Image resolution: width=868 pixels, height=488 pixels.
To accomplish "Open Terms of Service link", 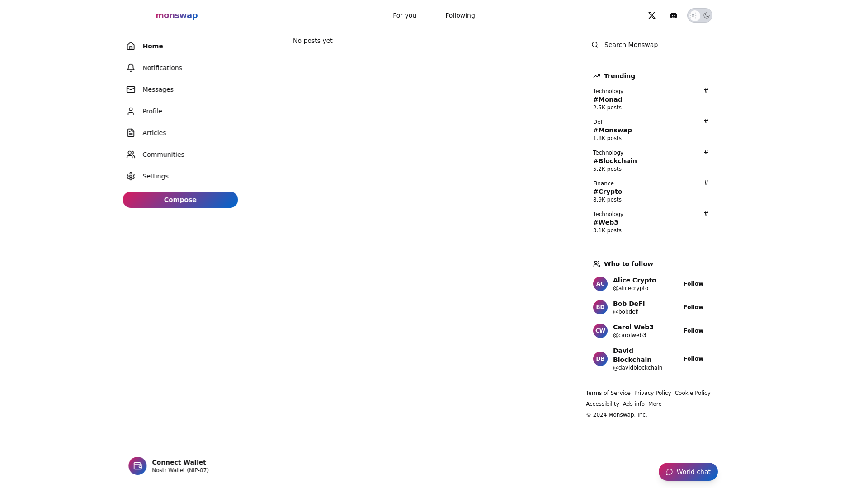I will tap(608, 393).
